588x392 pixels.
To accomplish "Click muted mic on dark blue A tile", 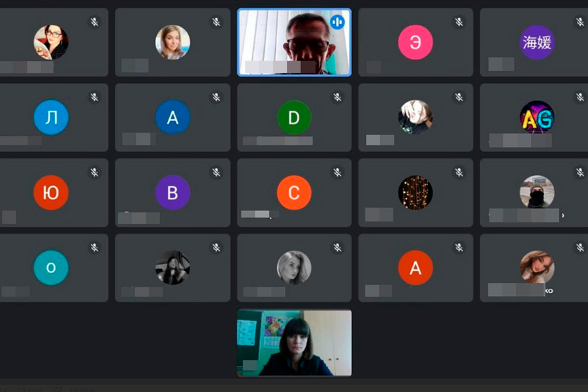I will (216, 97).
